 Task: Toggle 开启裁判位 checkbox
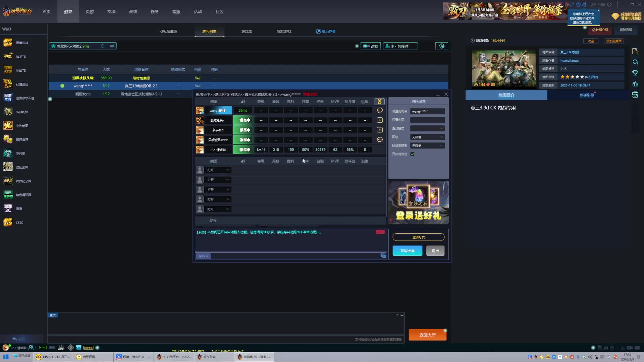pos(412,154)
